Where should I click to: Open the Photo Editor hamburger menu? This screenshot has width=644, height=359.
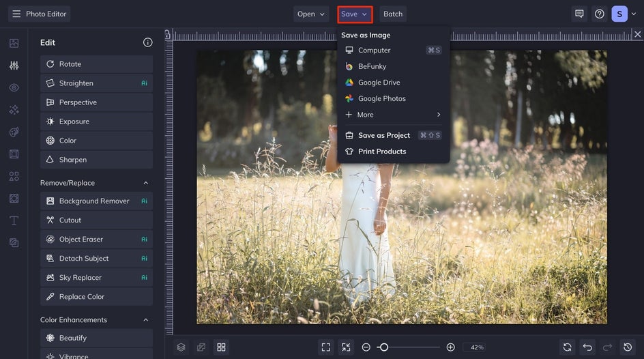[x=16, y=14]
